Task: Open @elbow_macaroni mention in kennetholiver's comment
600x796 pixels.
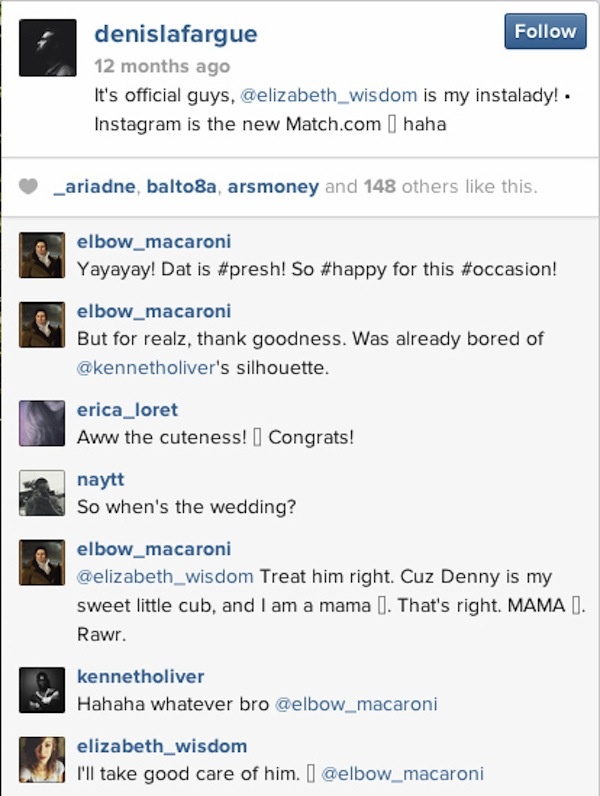Action: tap(356, 704)
